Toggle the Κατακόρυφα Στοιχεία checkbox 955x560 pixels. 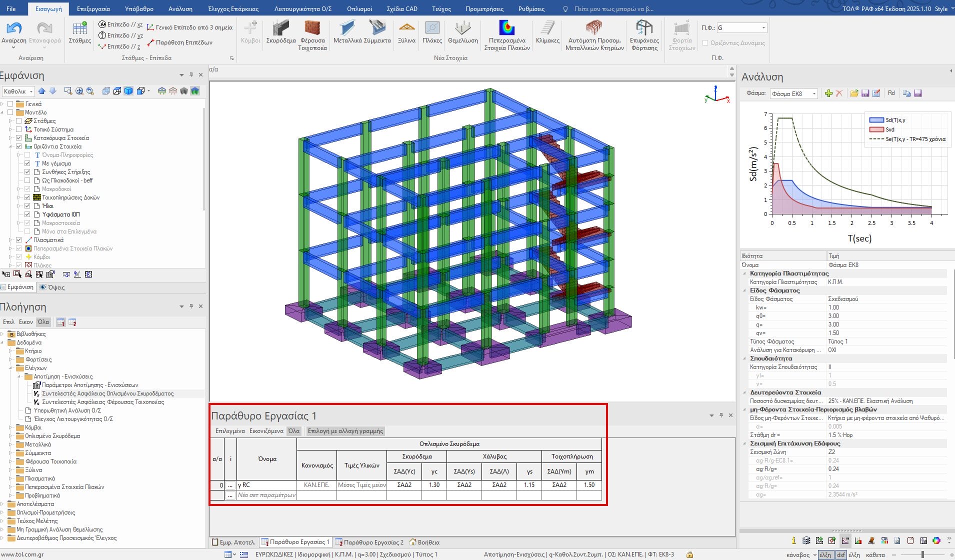click(x=19, y=138)
